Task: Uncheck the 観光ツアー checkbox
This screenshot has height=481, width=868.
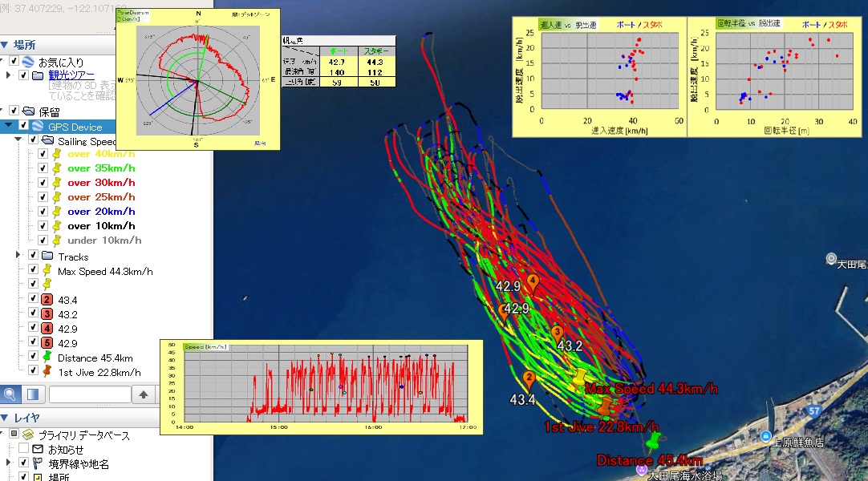Action: pos(24,75)
